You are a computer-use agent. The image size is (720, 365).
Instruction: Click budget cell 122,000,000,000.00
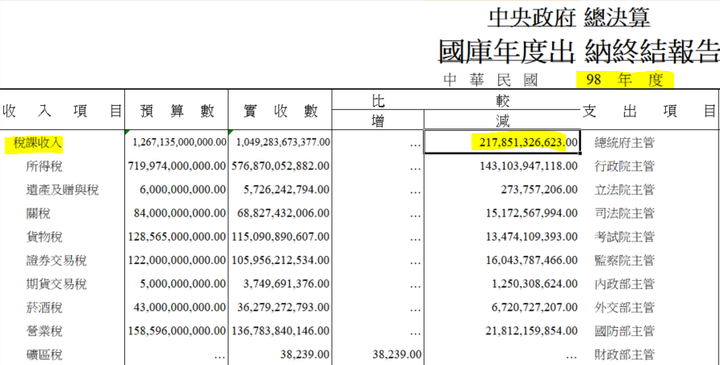click(177, 260)
